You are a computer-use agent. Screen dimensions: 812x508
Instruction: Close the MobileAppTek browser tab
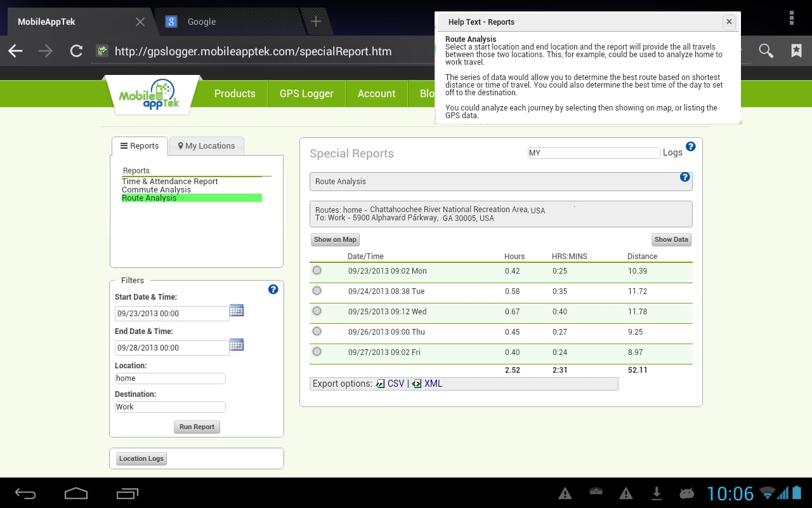tap(140, 22)
